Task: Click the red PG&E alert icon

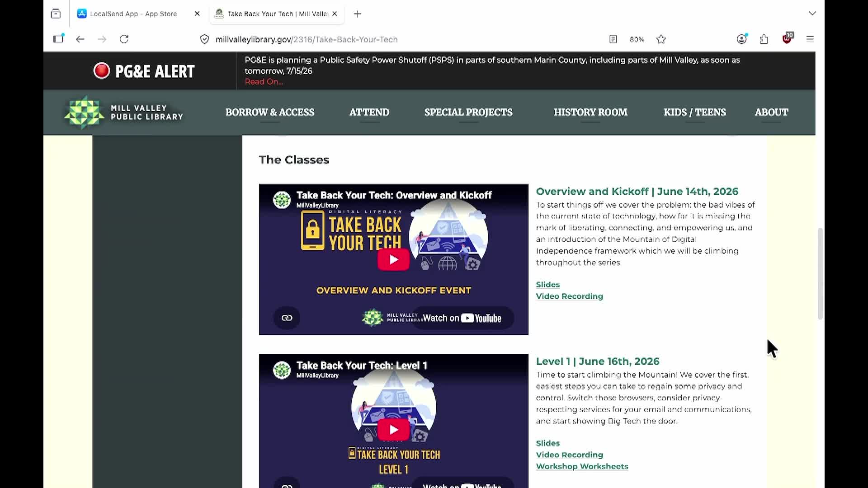Action: pos(102,70)
